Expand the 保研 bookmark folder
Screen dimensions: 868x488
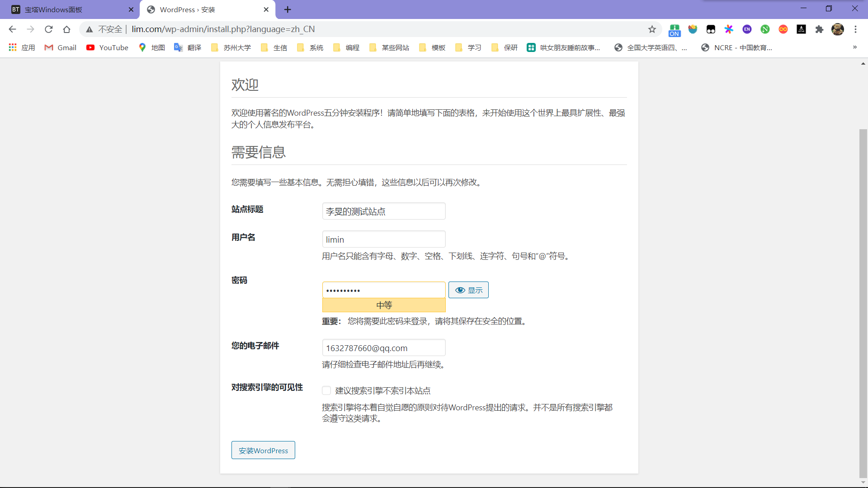[x=505, y=47]
